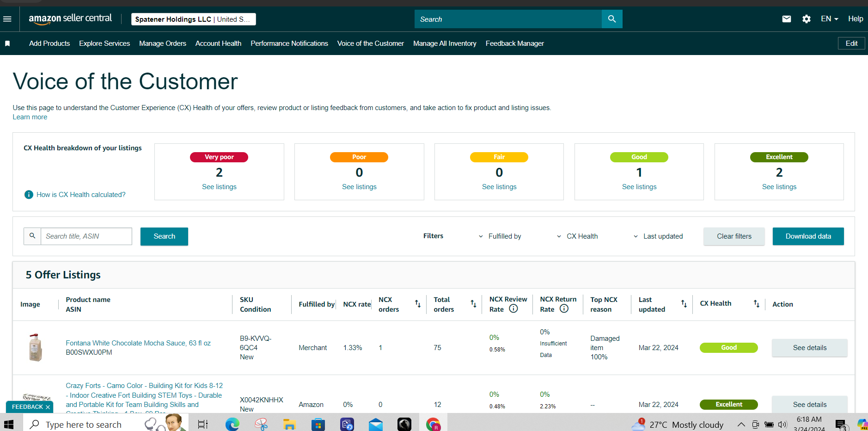This screenshot has width=868, height=431.
Task: Sort by Last updated column arrows
Action: coord(684,304)
